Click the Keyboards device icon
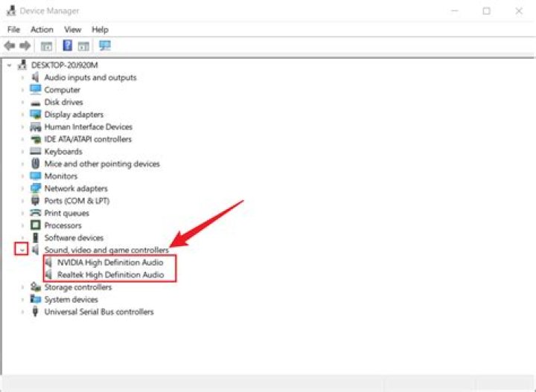536x392 pixels. pyautogui.click(x=35, y=152)
